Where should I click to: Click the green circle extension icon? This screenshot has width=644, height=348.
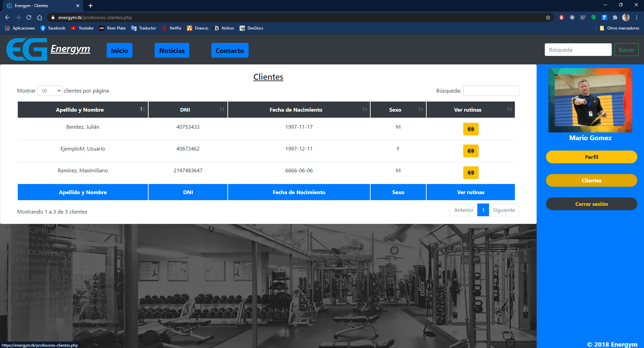[x=594, y=17]
